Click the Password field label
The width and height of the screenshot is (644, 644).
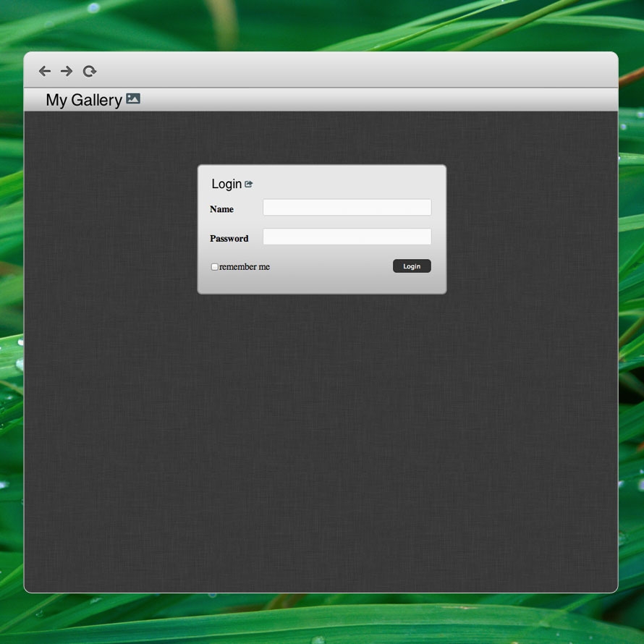coord(229,239)
